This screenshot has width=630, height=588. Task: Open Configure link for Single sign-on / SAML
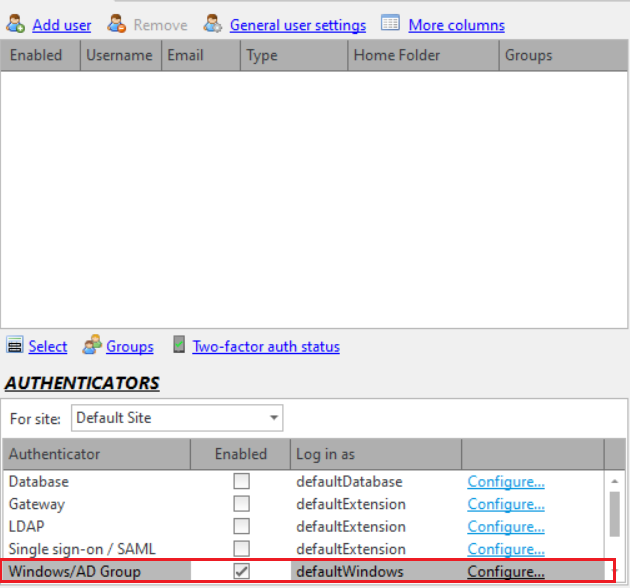coord(506,549)
